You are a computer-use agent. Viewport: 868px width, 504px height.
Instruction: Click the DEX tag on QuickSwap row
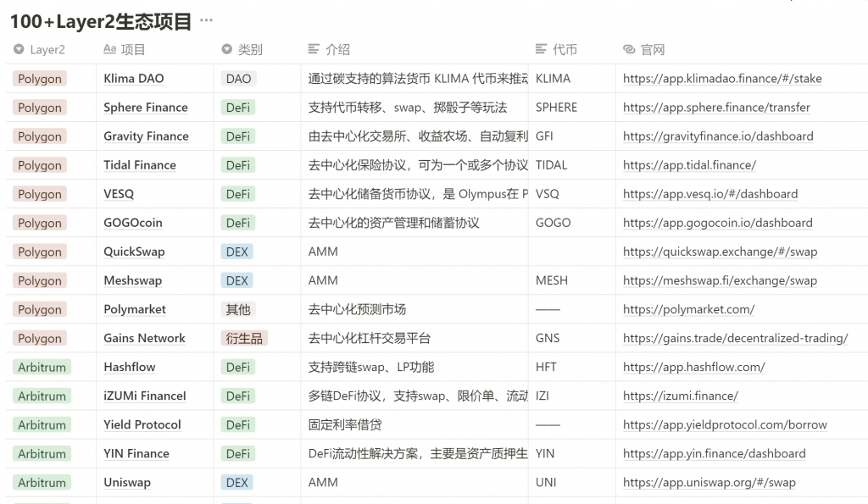[x=237, y=252]
